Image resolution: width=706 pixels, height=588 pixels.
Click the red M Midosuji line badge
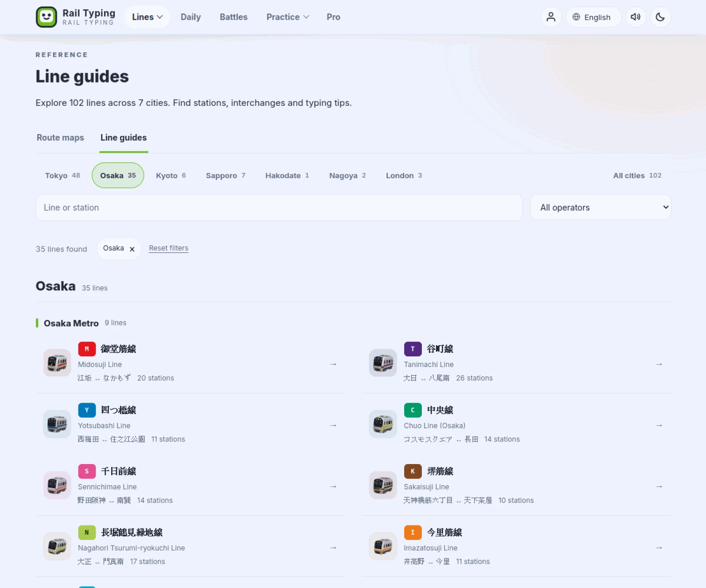pos(87,349)
